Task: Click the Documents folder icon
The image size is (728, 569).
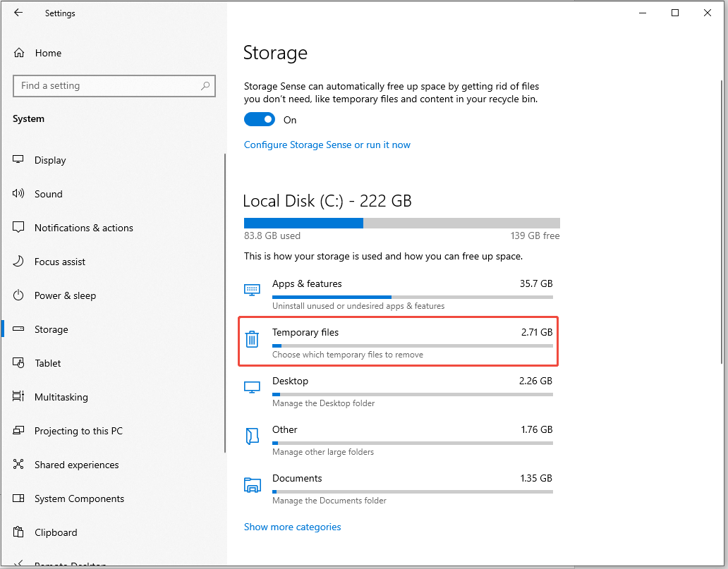Action: pos(252,485)
